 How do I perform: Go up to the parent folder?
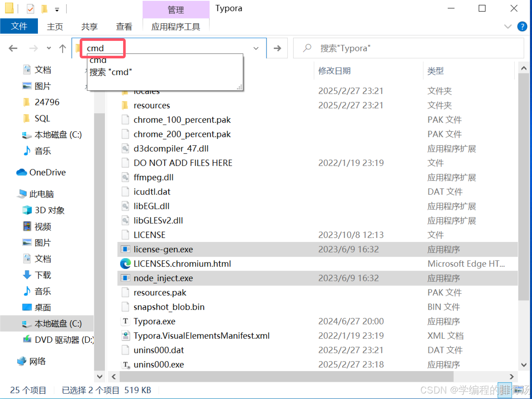62,48
